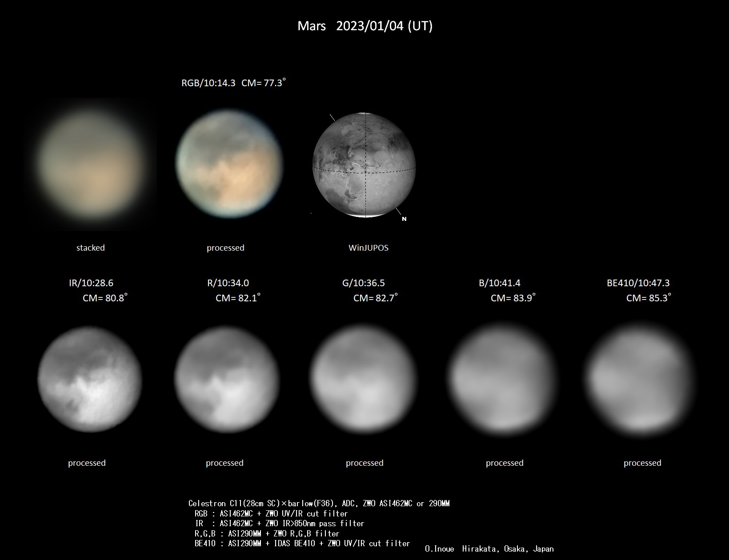The width and height of the screenshot is (729, 560).
Task: Click the 'B/10:41.4' label
Action: (500, 283)
